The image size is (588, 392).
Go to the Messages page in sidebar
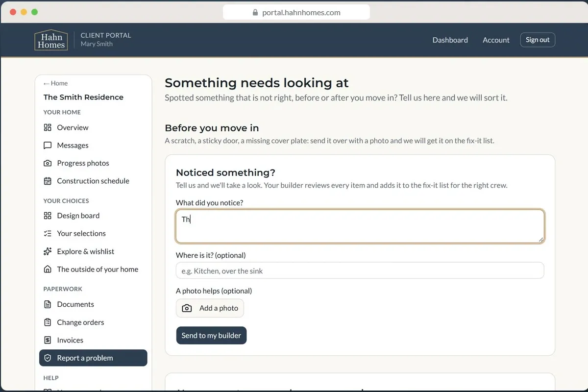(x=93, y=146)
